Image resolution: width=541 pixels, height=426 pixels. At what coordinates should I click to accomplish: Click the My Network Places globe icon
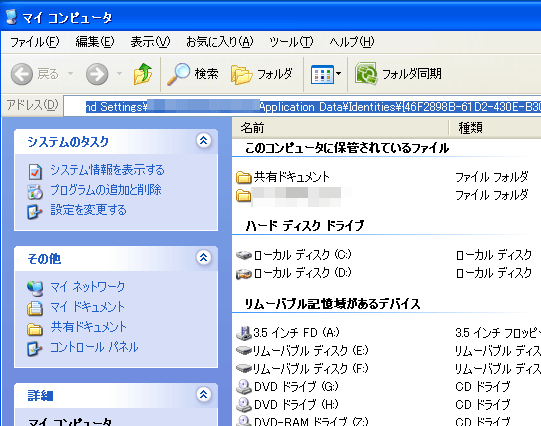(35, 288)
